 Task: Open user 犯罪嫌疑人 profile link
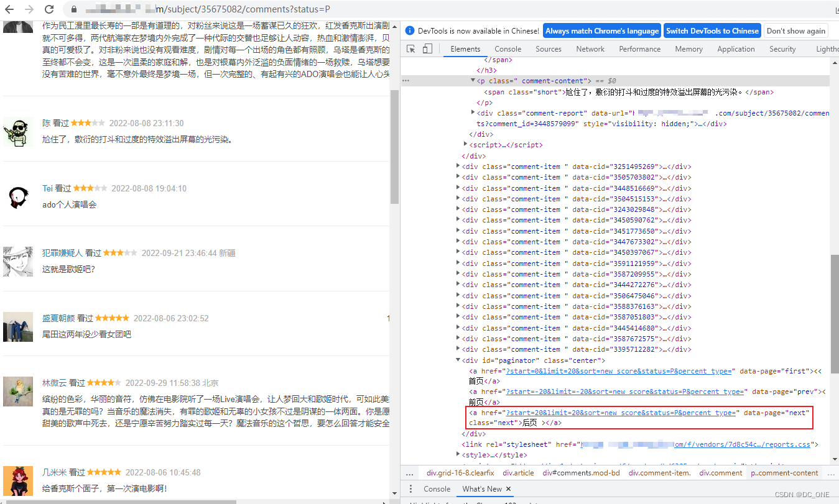point(62,253)
